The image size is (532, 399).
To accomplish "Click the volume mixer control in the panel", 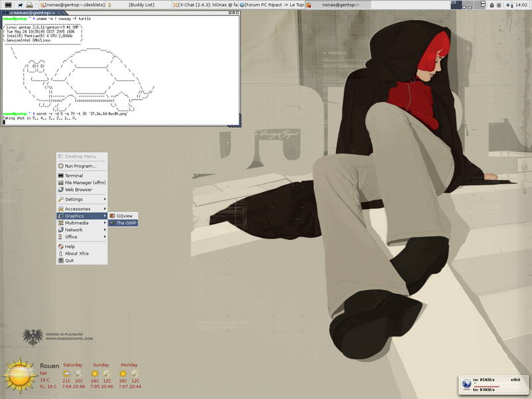I will [509, 5].
